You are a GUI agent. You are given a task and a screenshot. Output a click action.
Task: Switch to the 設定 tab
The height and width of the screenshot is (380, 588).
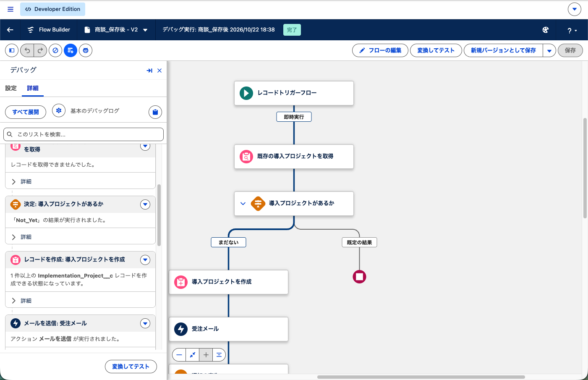(11, 88)
